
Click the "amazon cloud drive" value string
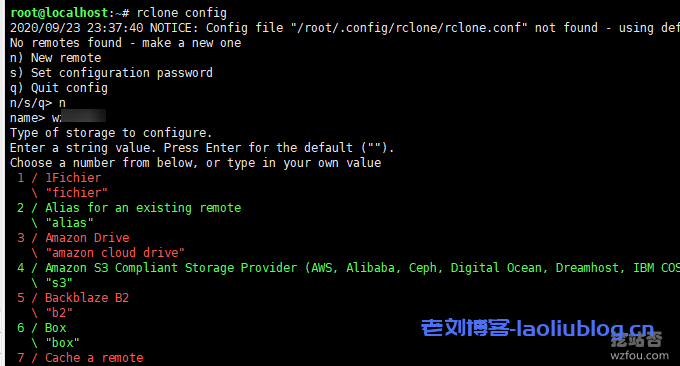115,253
